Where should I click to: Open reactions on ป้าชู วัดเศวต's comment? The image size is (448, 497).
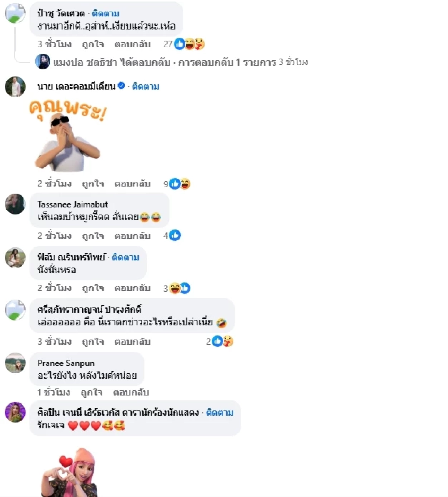click(x=184, y=44)
